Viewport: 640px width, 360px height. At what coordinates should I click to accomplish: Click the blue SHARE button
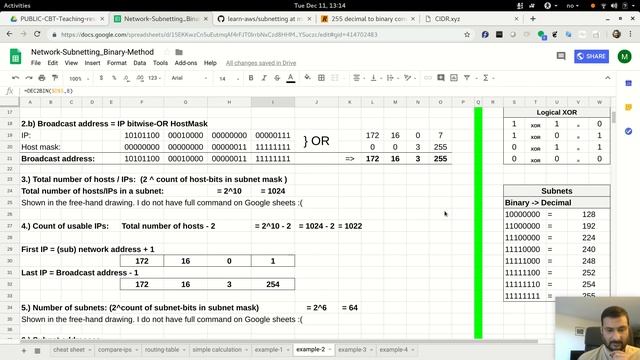591,56
